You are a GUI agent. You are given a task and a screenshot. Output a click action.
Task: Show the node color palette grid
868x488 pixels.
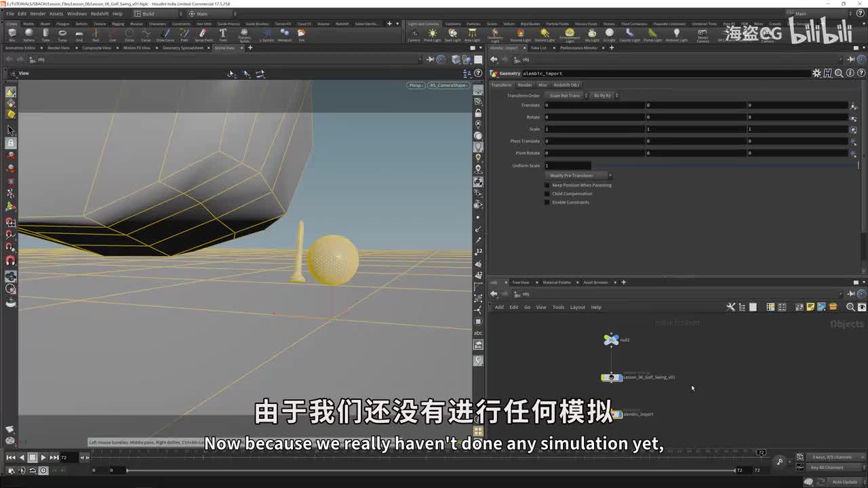[x=770, y=307]
